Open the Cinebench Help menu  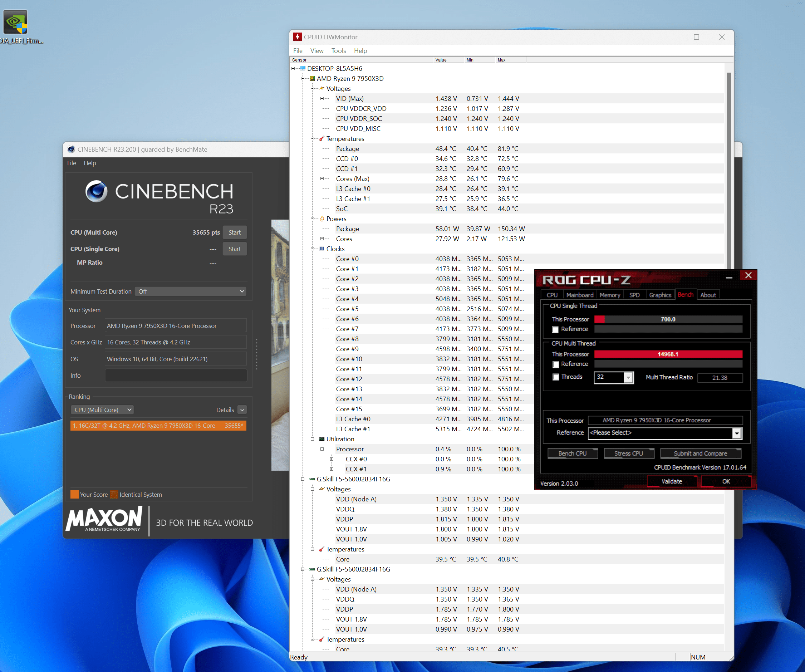click(90, 163)
